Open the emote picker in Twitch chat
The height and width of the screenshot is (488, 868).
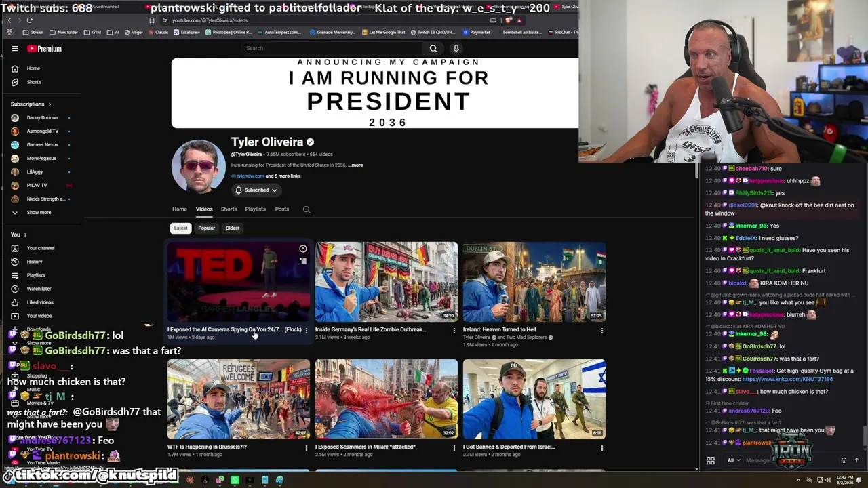(844, 460)
